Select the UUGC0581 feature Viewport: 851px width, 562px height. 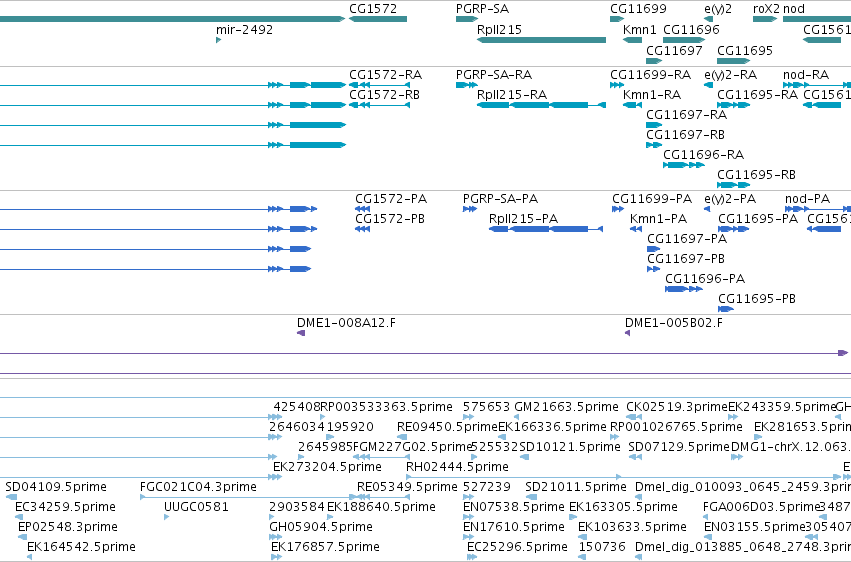167,518
